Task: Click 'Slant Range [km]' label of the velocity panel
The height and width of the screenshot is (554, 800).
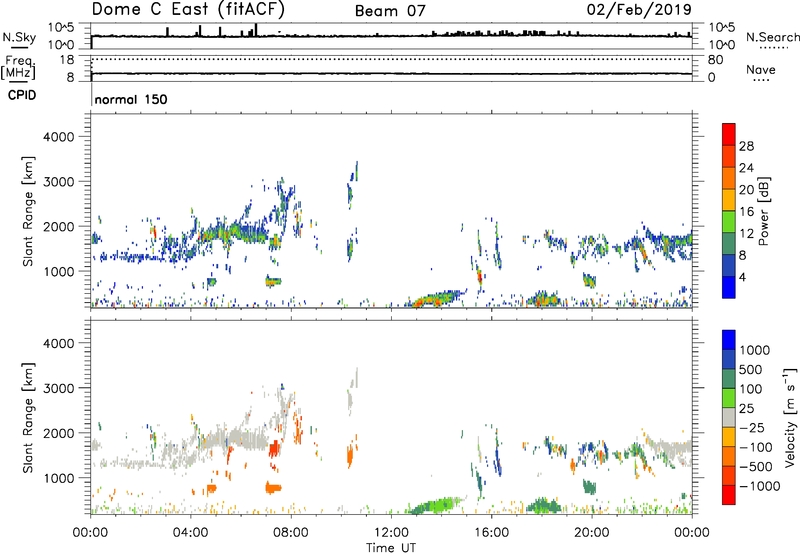Action: coord(28,418)
